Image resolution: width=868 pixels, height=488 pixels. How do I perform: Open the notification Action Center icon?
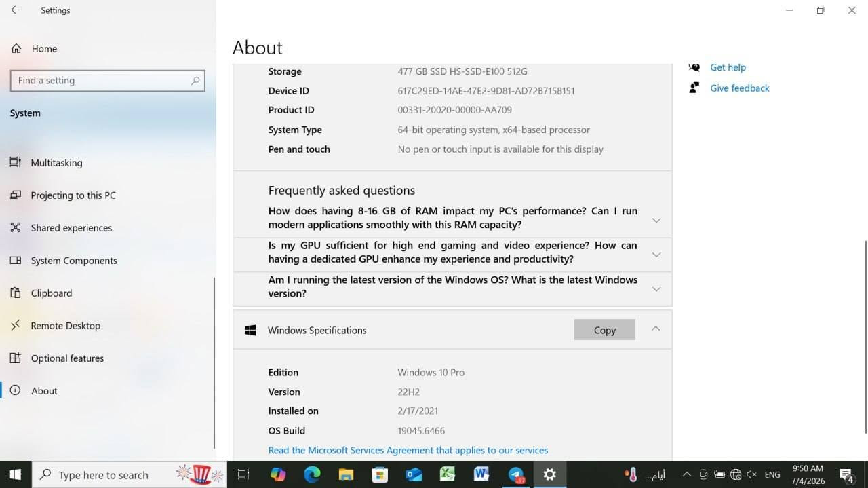pos(847,474)
